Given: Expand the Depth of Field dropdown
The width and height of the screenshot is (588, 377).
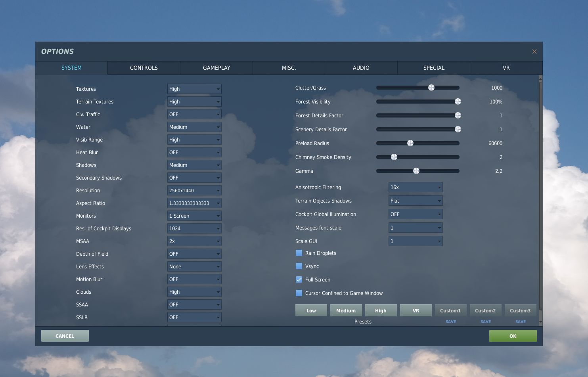Looking at the screenshot, I should click(194, 254).
